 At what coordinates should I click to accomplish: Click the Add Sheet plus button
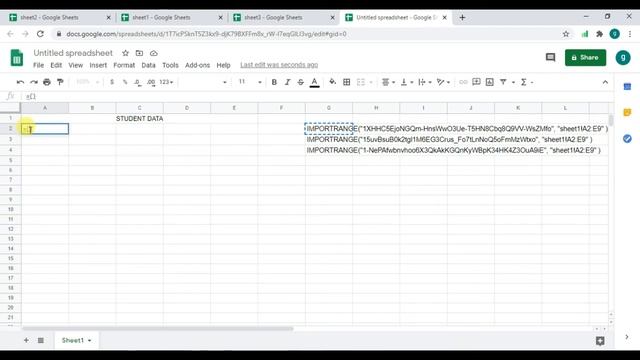26,340
